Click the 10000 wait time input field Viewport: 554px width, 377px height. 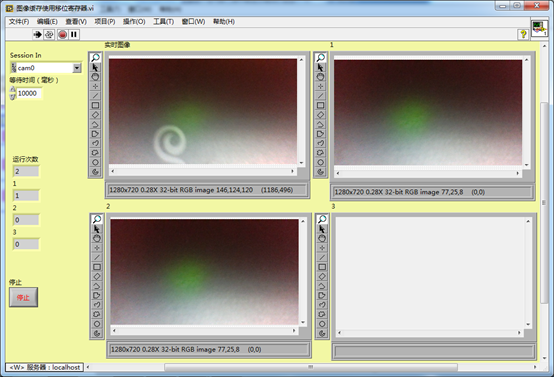click(29, 93)
